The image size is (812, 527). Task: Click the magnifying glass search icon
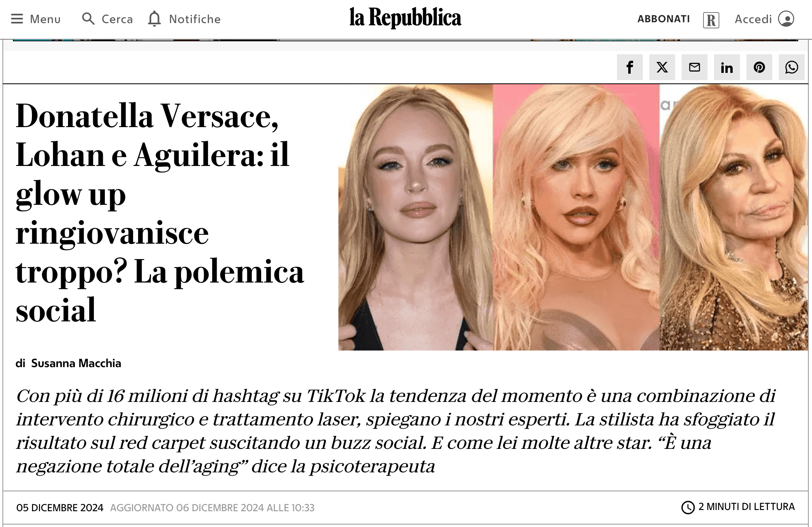click(88, 19)
